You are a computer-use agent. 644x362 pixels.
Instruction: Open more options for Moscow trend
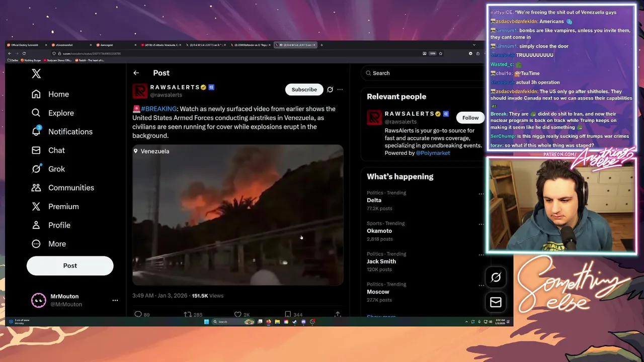(481, 285)
